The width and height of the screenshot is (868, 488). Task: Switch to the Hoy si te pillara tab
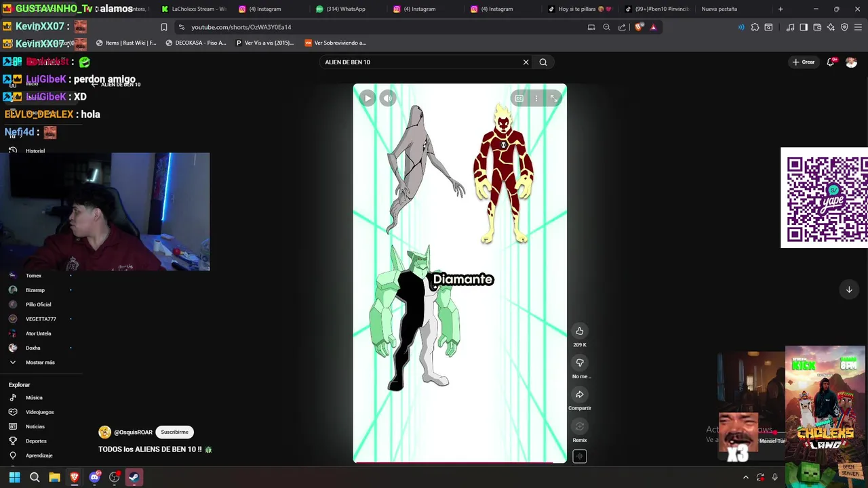coord(580,9)
